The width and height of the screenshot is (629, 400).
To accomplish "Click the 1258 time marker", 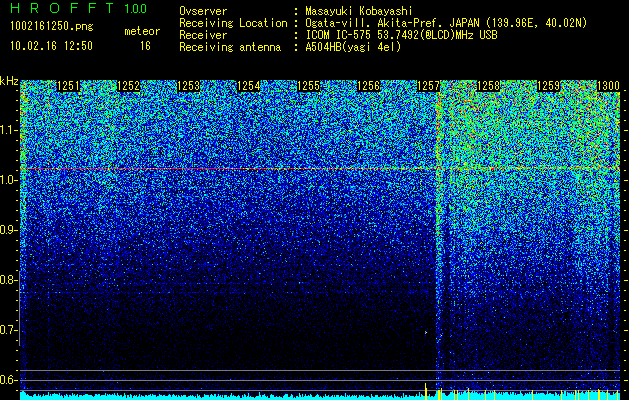I will (489, 86).
